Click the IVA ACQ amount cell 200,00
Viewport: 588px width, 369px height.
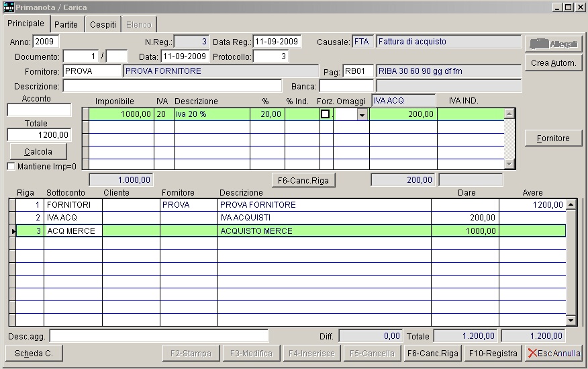(403, 114)
